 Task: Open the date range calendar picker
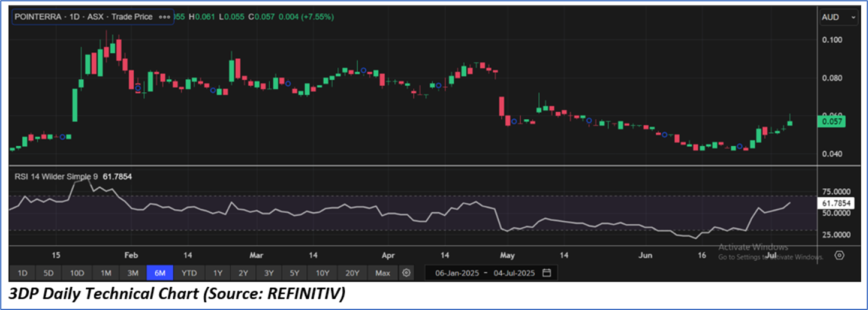547,273
